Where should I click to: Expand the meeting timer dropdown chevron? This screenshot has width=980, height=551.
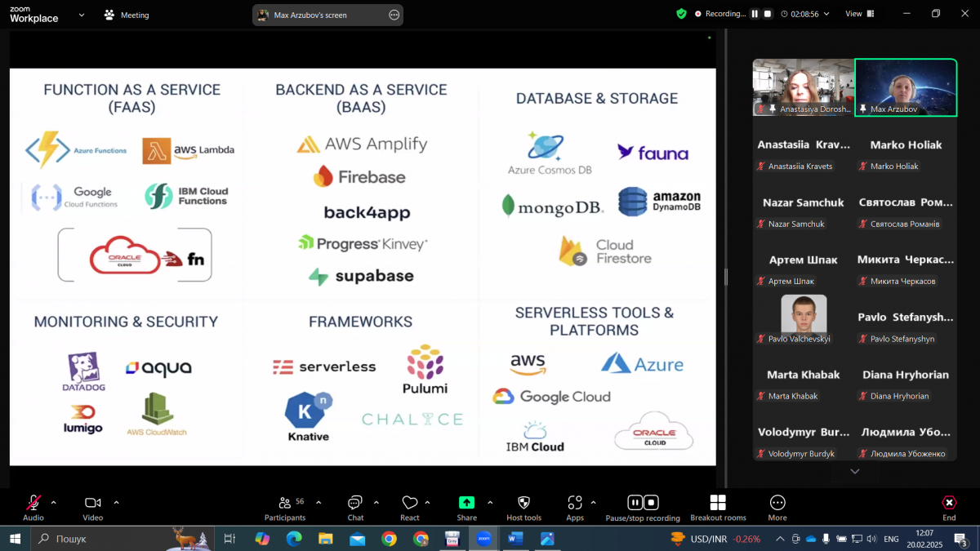[x=826, y=14]
